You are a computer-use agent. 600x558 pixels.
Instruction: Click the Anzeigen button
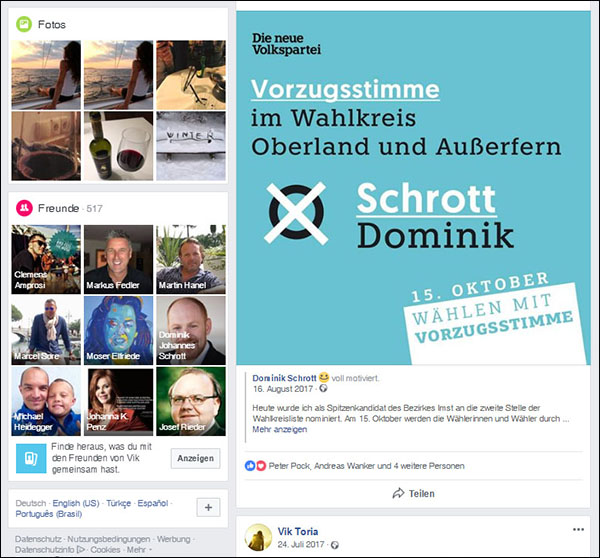pyautogui.click(x=196, y=458)
